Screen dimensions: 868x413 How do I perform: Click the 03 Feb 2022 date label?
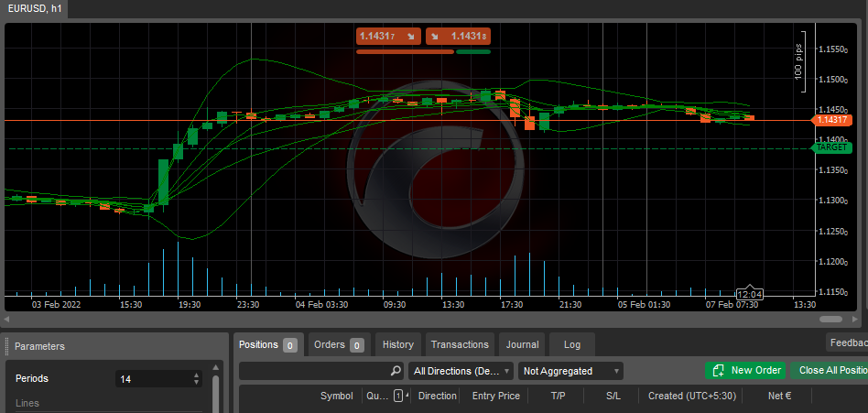coord(55,305)
